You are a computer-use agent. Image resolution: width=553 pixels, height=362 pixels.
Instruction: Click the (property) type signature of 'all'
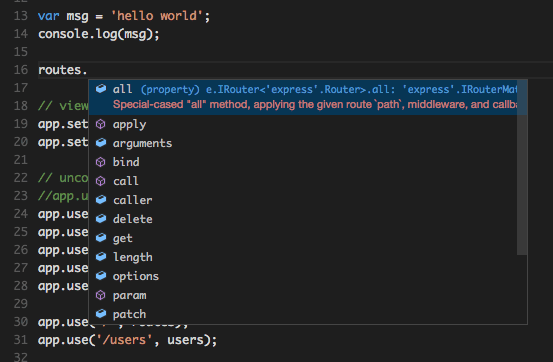pos(329,90)
